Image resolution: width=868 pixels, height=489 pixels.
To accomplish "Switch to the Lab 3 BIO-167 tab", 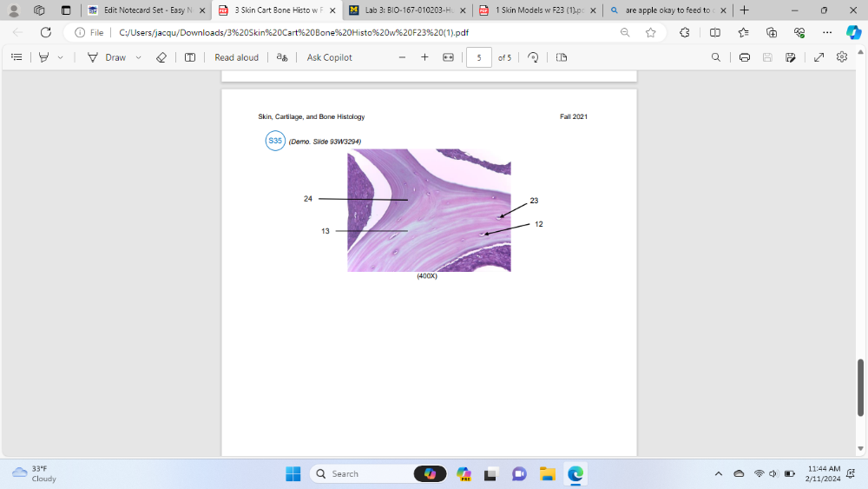I will click(x=404, y=10).
